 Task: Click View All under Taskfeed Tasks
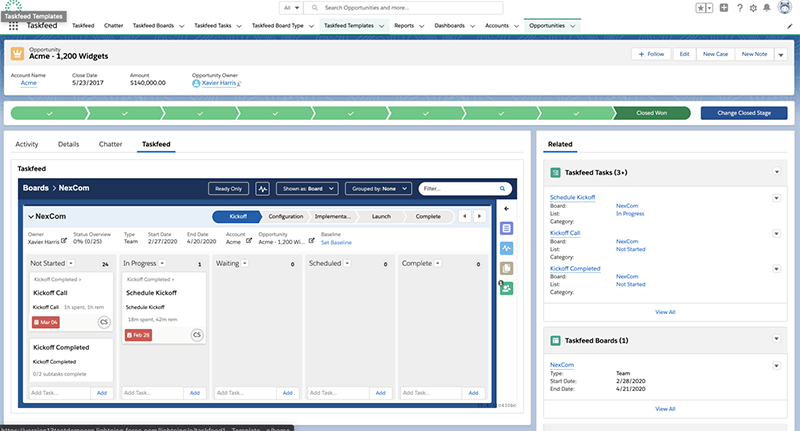(x=665, y=312)
